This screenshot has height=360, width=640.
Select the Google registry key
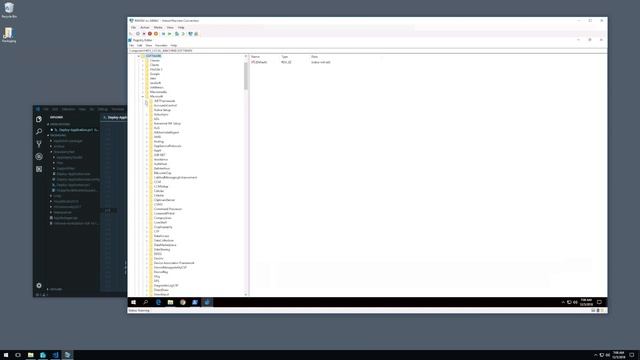point(155,74)
